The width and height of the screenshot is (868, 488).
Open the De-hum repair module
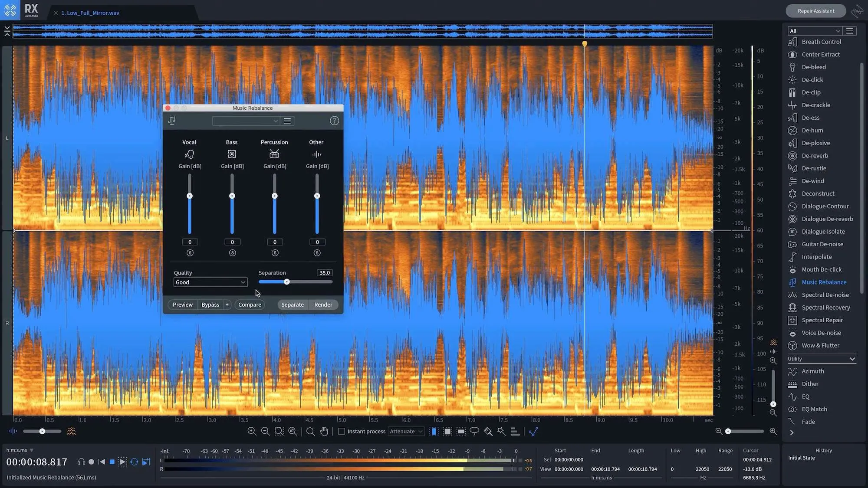(x=813, y=130)
